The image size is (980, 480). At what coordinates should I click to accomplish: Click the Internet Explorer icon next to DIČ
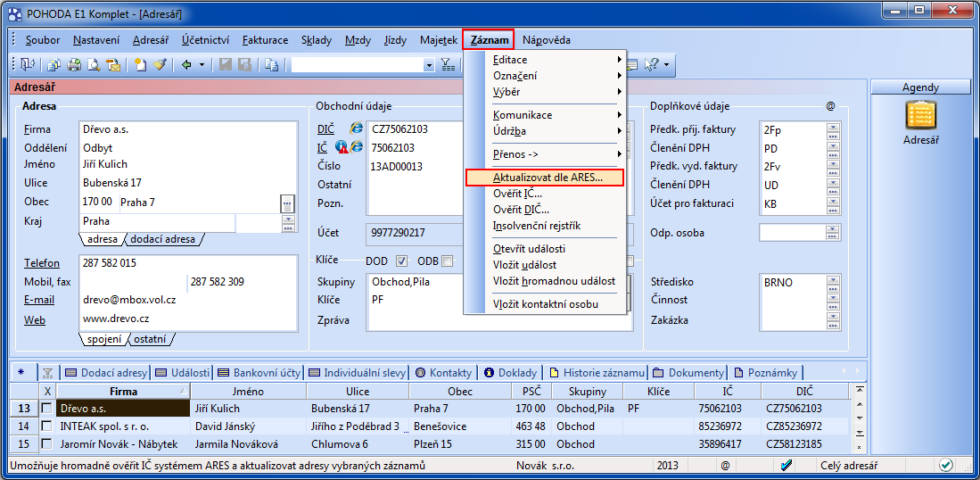coord(357,128)
